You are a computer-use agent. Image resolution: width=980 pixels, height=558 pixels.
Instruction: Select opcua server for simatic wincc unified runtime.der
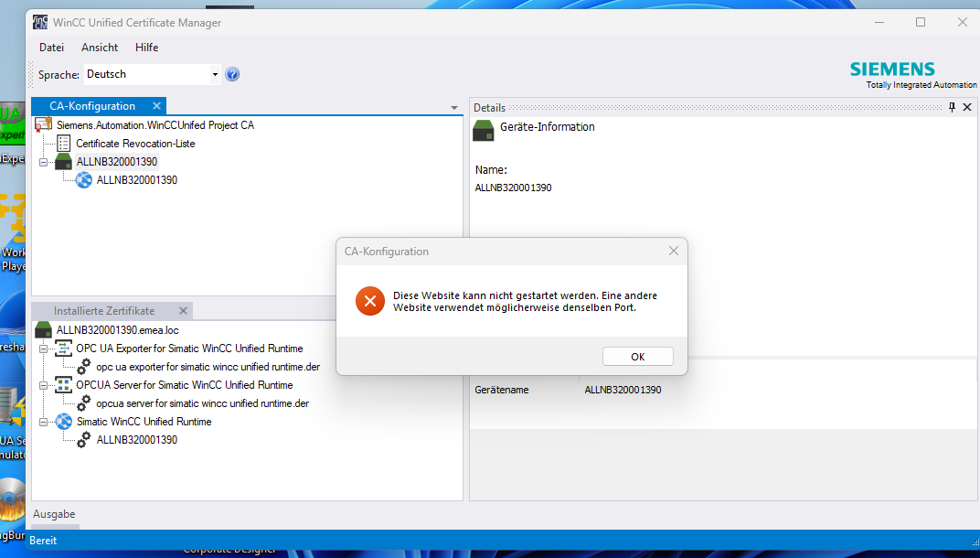[x=203, y=403]
